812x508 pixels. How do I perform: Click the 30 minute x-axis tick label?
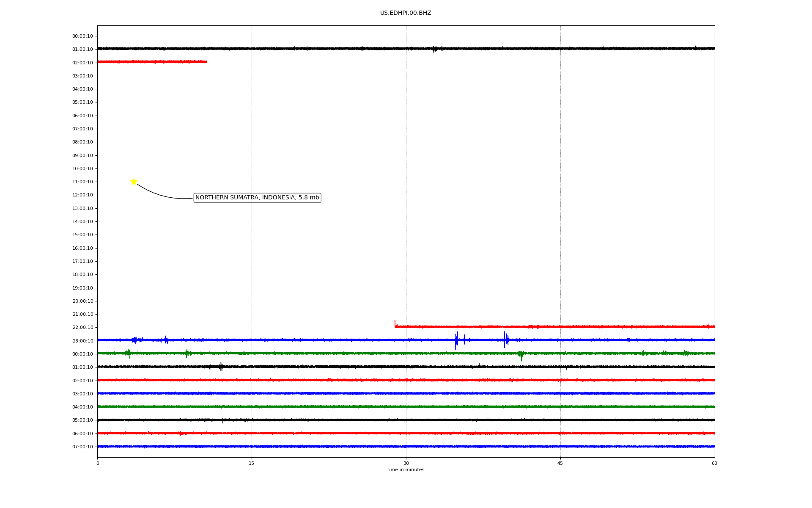pos(406,463)
